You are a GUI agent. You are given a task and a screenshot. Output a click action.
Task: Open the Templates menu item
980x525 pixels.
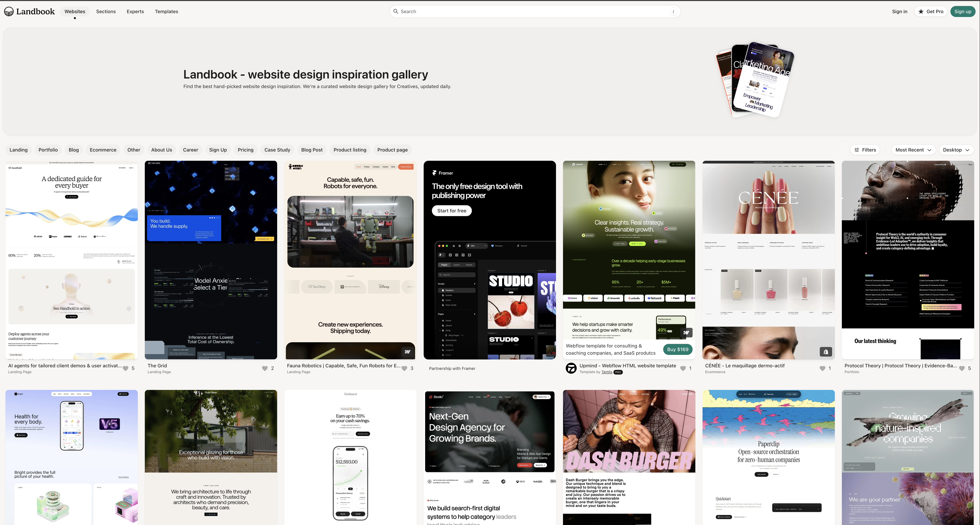pos(166,11)
